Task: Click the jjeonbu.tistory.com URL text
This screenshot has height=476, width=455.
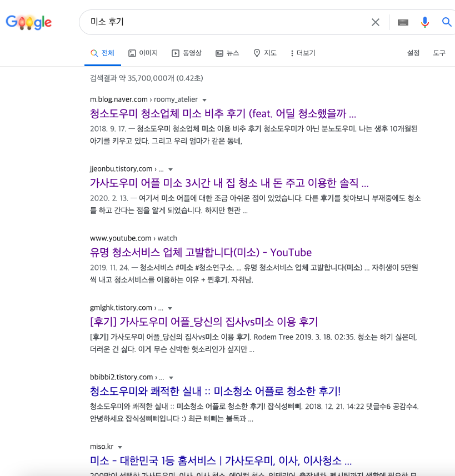Action: coord(121,169)
